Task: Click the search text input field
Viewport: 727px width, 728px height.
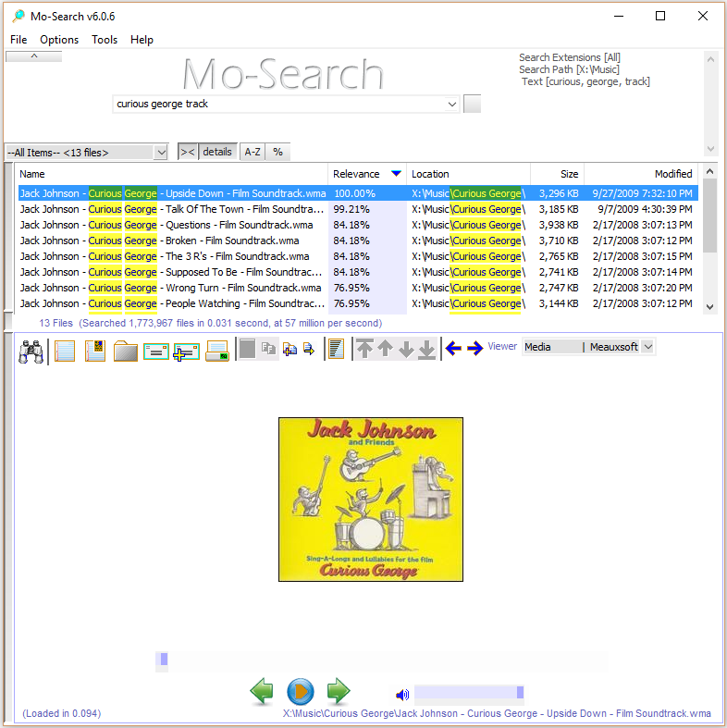Action: click(278, 104)
